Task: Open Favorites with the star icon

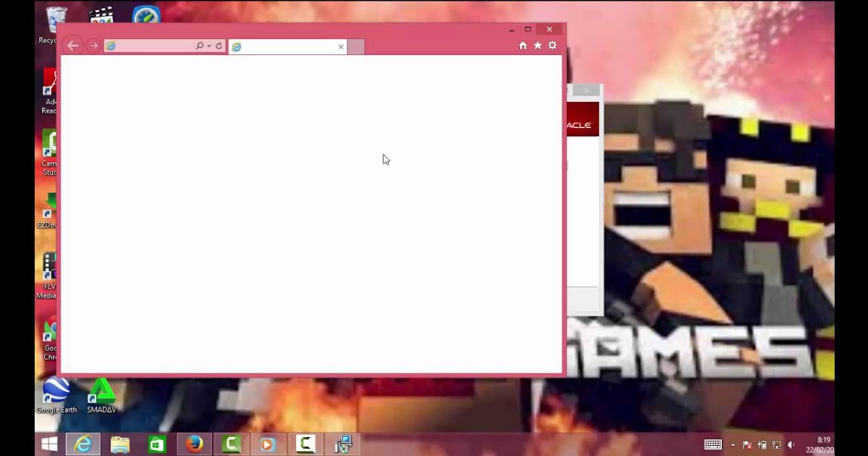Action: coord(537,46)
